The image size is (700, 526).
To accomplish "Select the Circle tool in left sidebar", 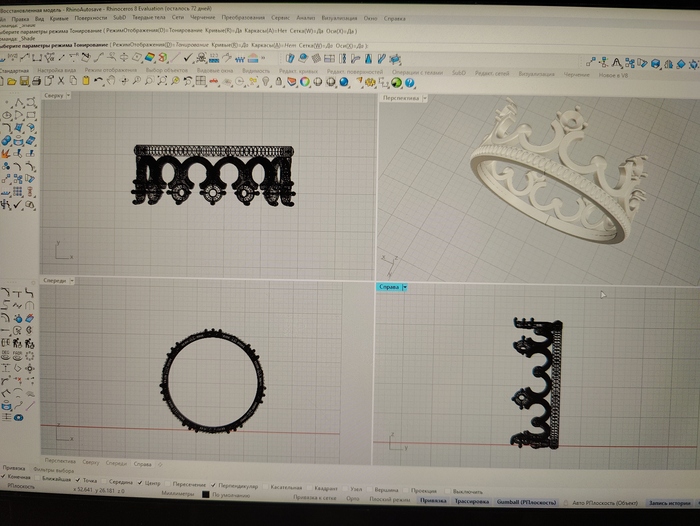I will coord(7,116).
